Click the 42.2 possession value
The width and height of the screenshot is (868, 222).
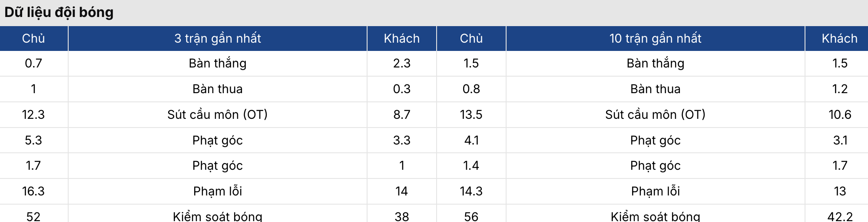pyautogui.click(x=839, y=216)
